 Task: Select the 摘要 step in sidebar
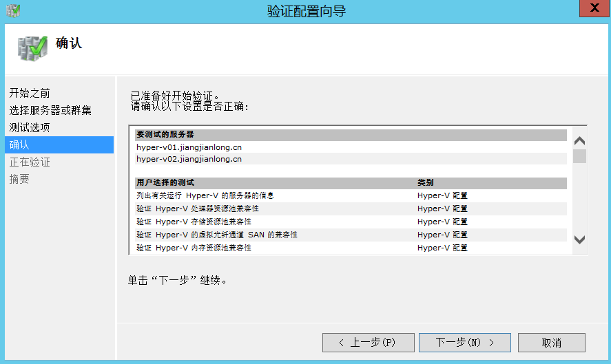pos(19,179)
